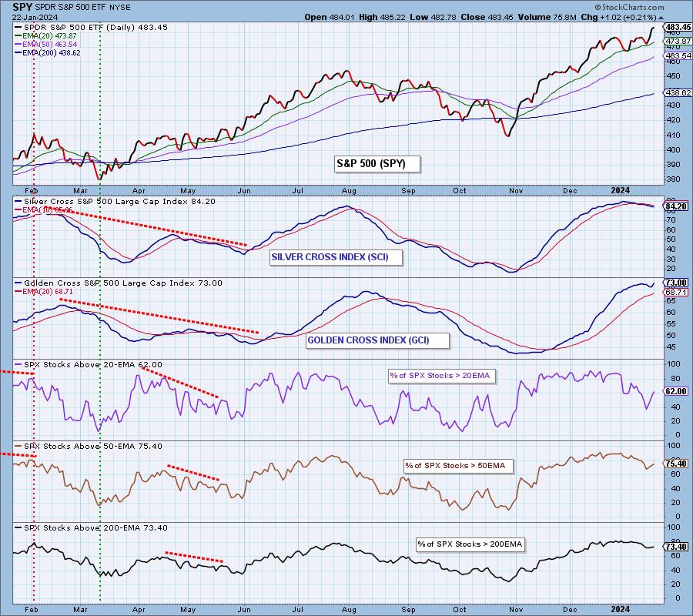The width and height of the screenshot is (693, 616).
Task: Click the 400 tick on the price axis
Action: 674,150
